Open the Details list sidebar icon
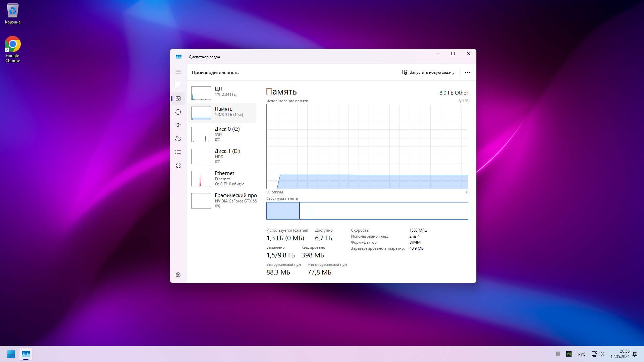This screenshot has width=644, height=362. [x=178, y=152]
